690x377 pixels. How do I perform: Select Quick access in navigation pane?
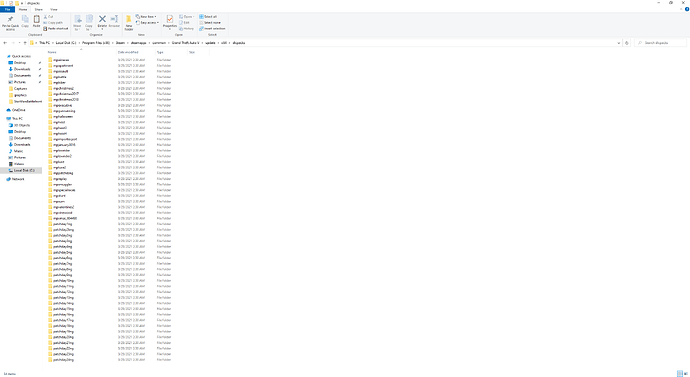(18, 56)
